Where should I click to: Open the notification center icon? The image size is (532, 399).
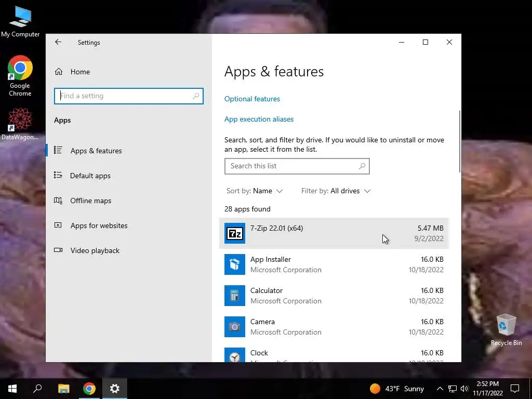click(x=515, y=389)
